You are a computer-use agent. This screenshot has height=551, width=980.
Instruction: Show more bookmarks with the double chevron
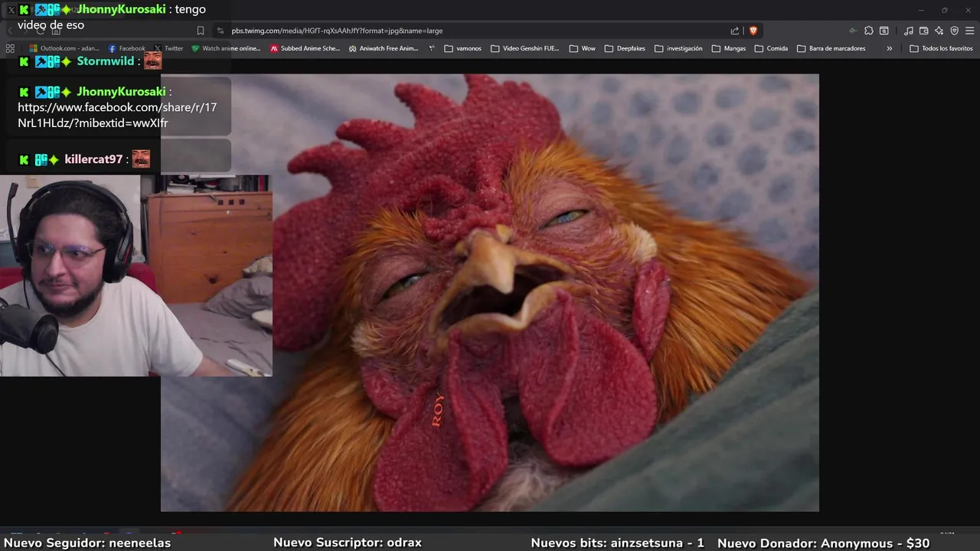click(889, 48)
